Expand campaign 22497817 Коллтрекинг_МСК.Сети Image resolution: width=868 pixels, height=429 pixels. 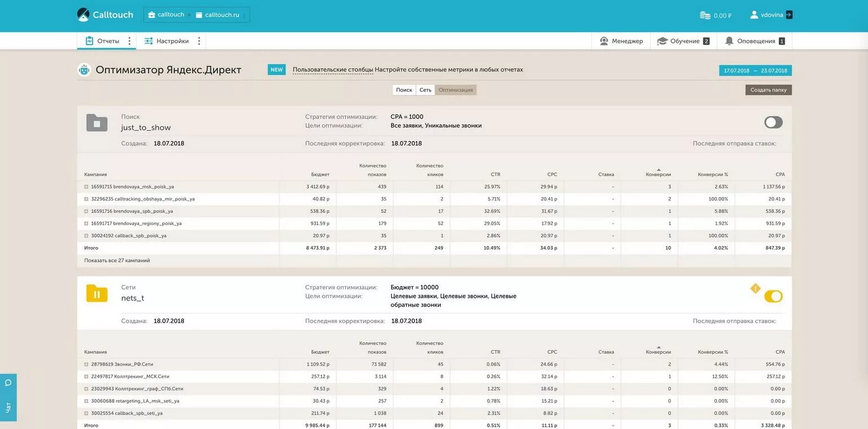coord(86,377)
